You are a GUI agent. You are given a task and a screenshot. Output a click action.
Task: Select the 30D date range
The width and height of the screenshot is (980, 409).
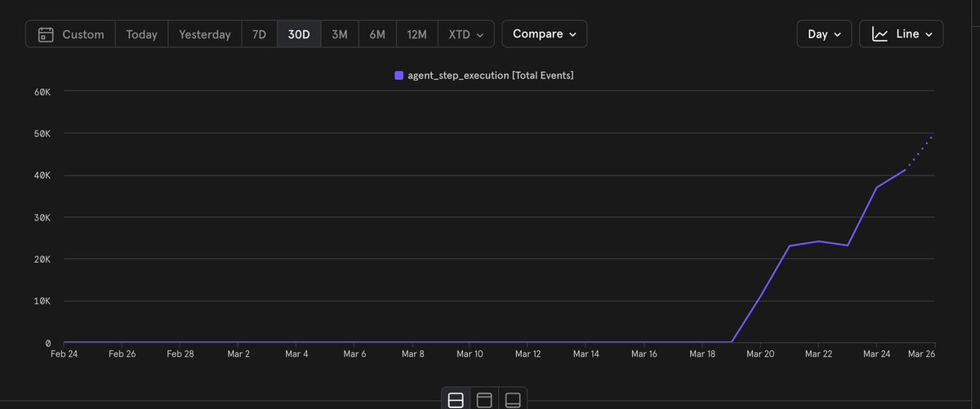pyautogui.click(x=299, y=34)
